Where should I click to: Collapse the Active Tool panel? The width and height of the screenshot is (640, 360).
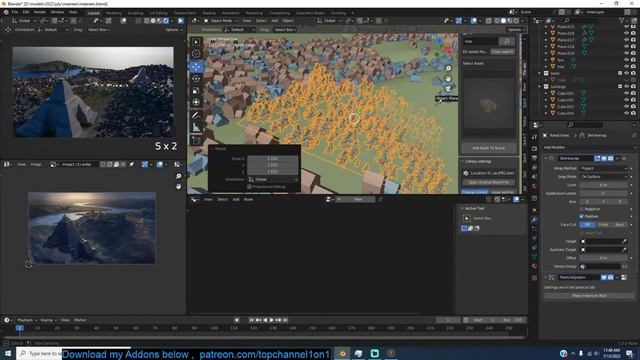pos(463,209)
